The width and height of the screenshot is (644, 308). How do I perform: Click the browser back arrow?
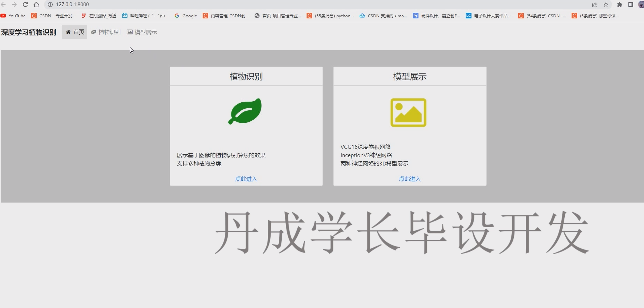click(3, 5)
